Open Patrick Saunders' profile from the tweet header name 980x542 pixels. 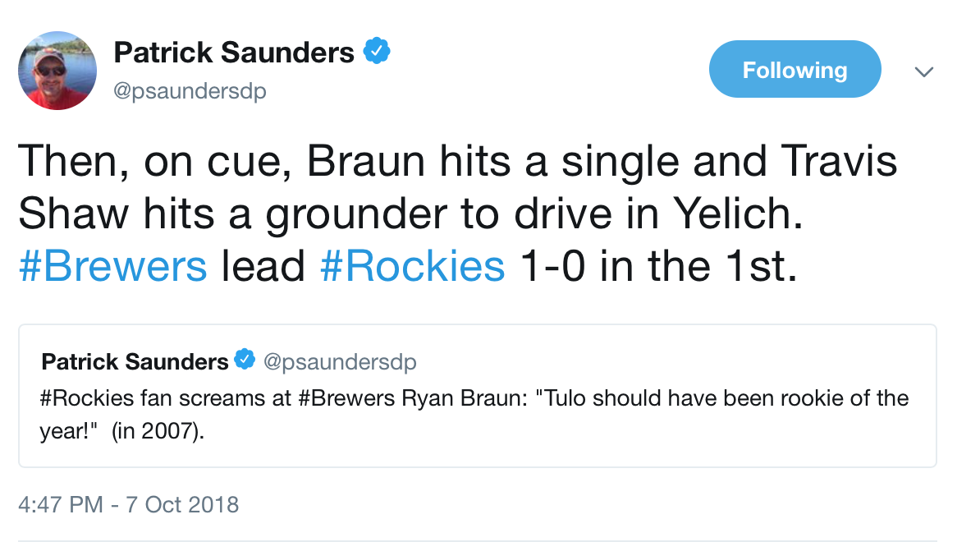[234, 53]
